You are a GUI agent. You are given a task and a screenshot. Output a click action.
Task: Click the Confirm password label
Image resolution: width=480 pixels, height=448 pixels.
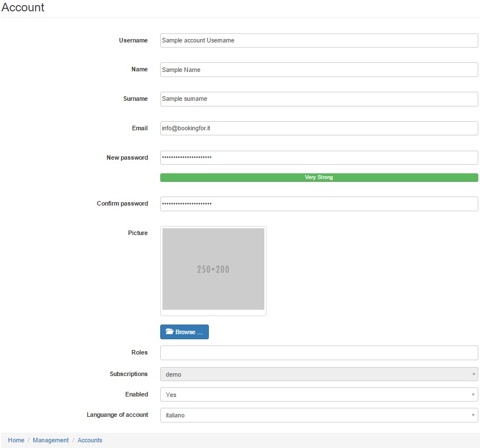[x=122, y=203]
